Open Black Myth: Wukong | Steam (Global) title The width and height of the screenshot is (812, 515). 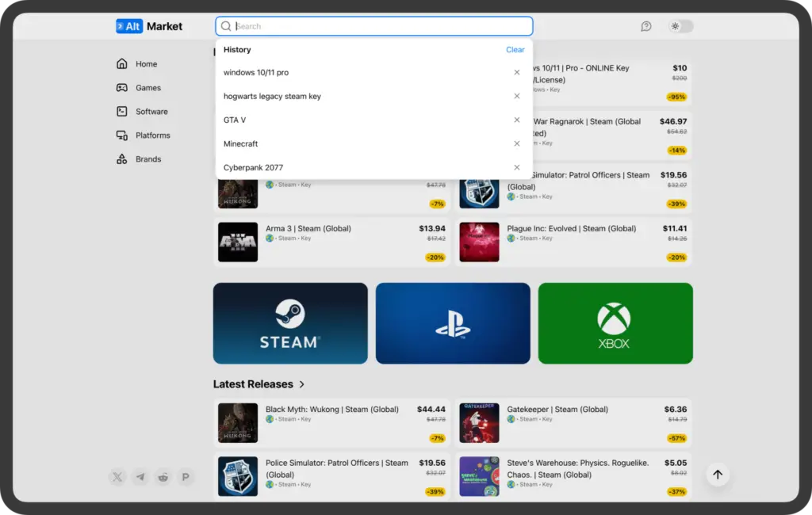tap(332, 410)
